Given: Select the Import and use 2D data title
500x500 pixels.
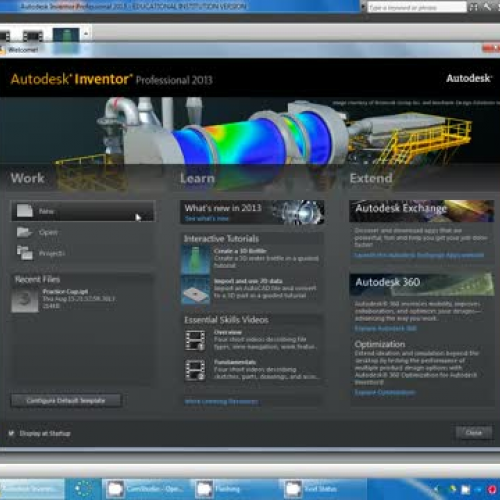Looking at the screenshot, I should pos(248,281).
